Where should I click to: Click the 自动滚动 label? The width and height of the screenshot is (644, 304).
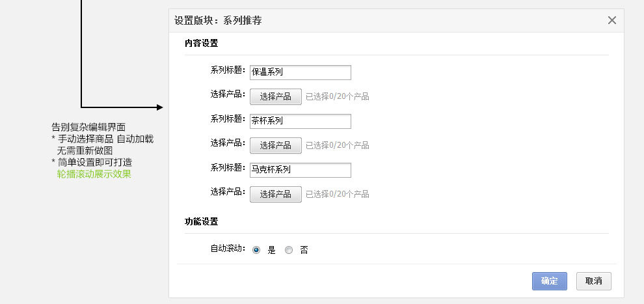[x=227, y=249]
